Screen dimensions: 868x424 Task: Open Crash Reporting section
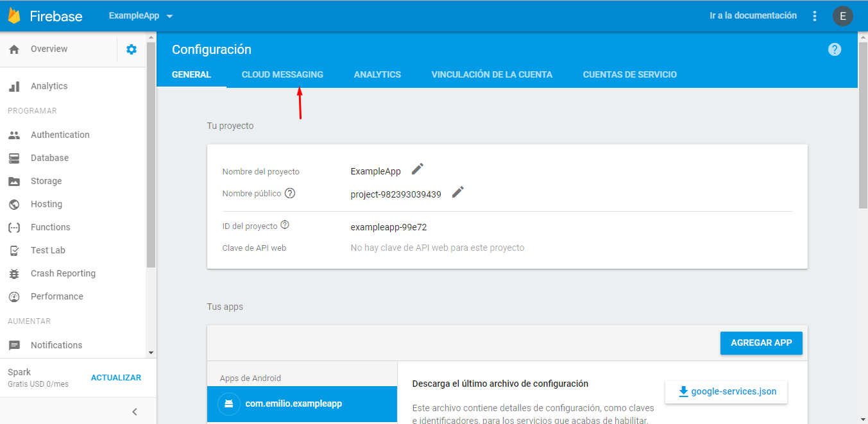63,273
